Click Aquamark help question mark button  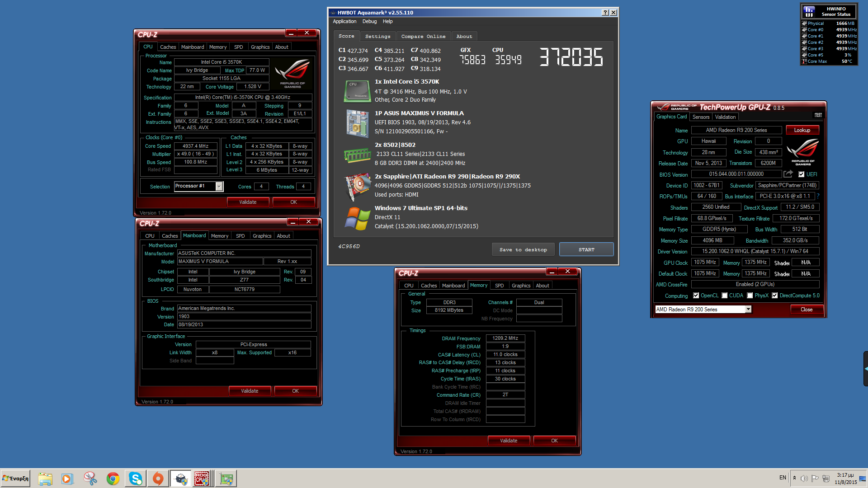[x=605, y=13]
